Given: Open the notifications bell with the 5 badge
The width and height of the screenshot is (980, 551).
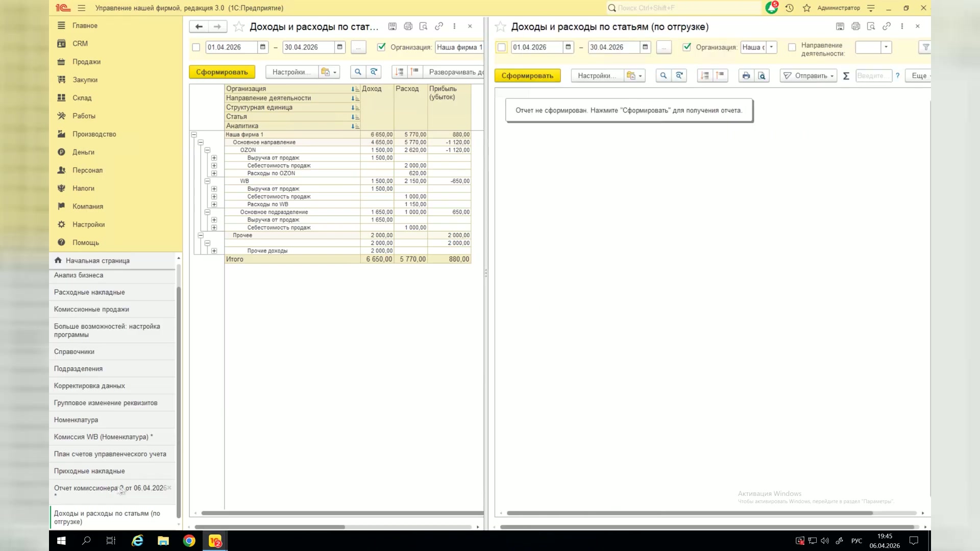Looking at the screenshot, I should [772, 8].
